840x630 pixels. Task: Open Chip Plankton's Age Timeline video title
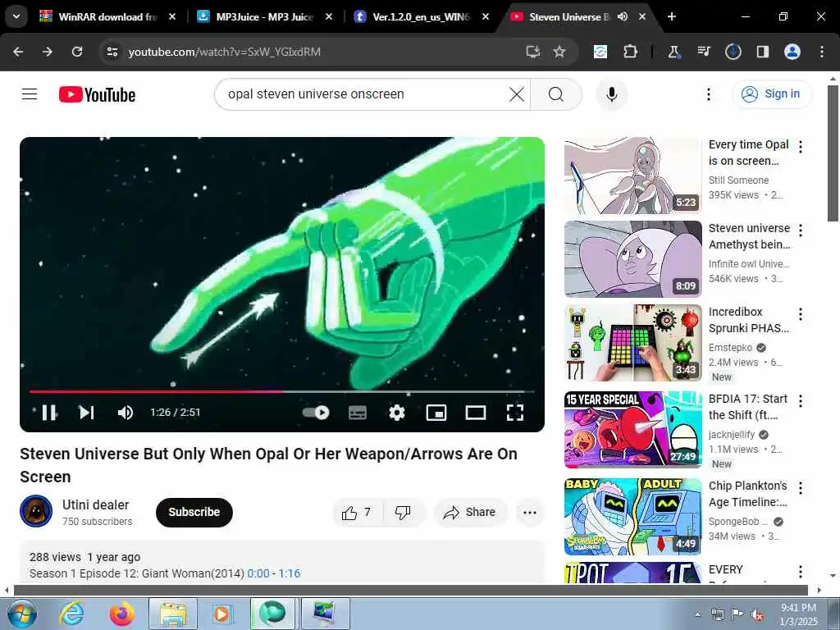[x=748, y=493]
